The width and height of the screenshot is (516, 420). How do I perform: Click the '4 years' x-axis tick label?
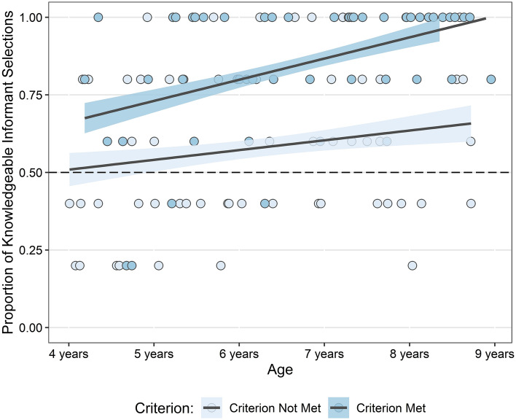tap(69, 354)
